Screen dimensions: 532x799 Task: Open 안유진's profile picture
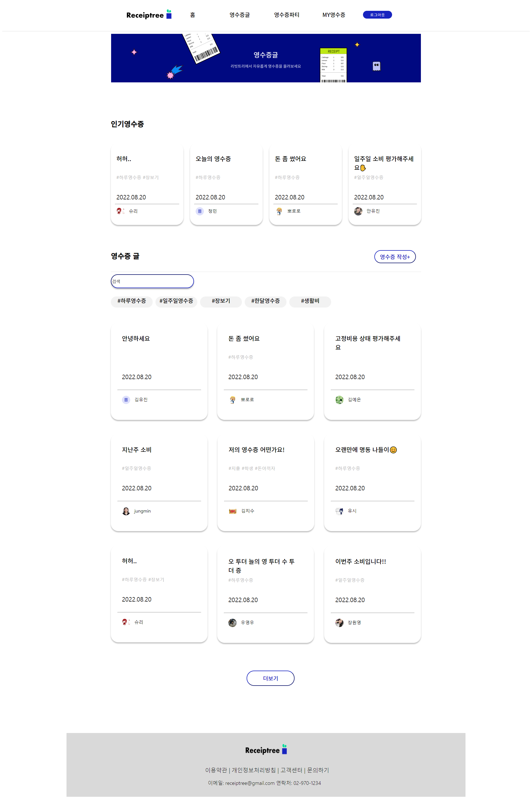tap(359, 211)
